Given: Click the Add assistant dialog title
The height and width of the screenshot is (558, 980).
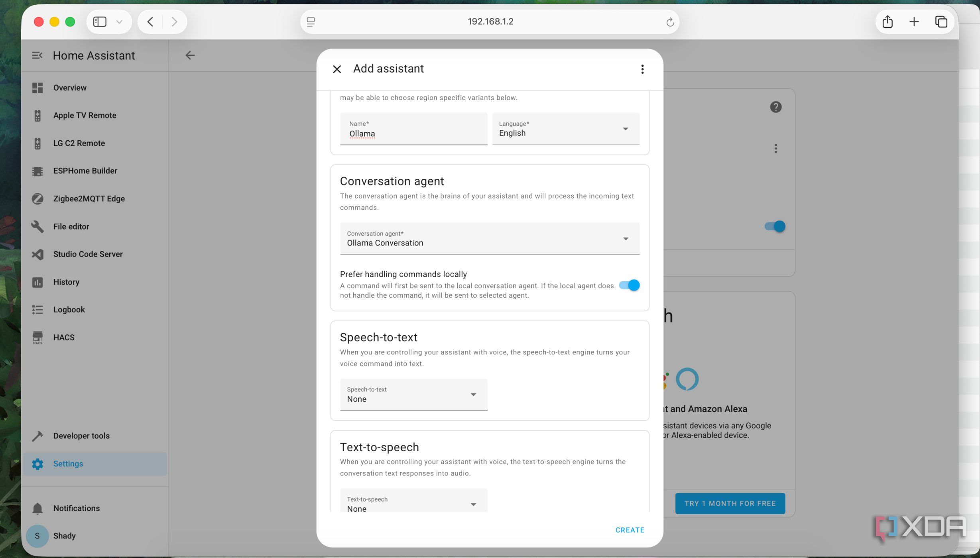Looking at the screenshot, I should click(388, 69).
